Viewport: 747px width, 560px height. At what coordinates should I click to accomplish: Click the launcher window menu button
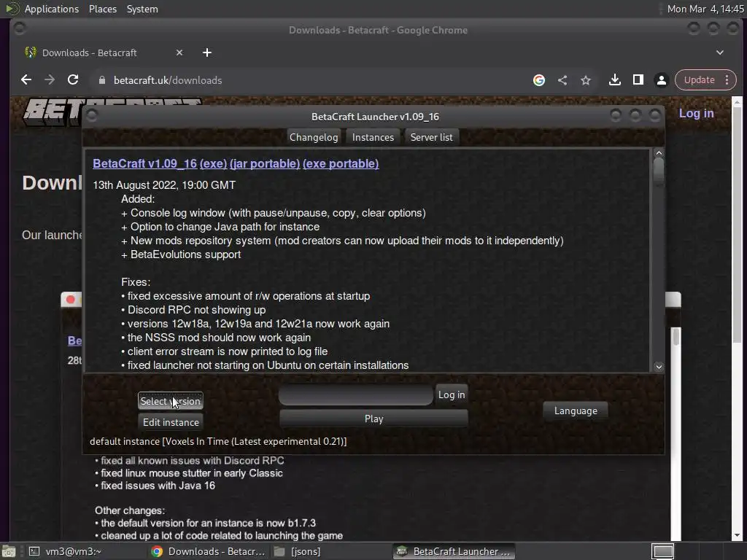tap(92, 116)
